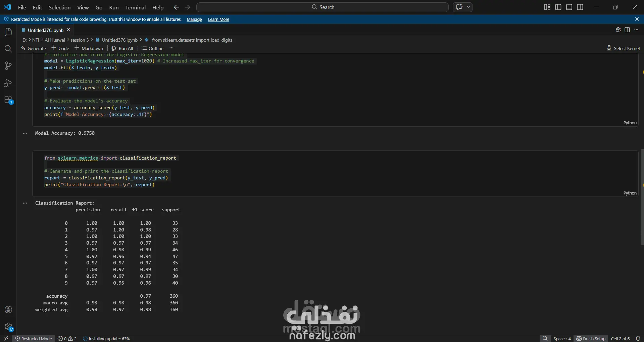This screenshot has height=342, width=644.
Task: Open the Select Kernel picker
Action: point(623,48)
